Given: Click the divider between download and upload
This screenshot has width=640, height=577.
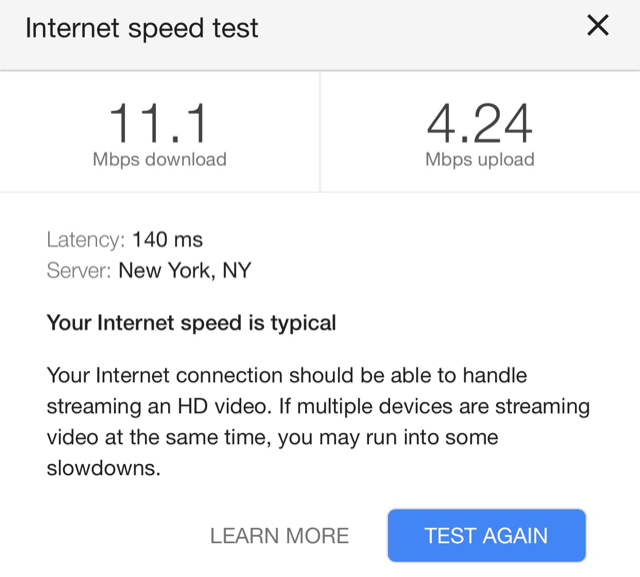Looking at the screenshot, I should pos(320,131).
